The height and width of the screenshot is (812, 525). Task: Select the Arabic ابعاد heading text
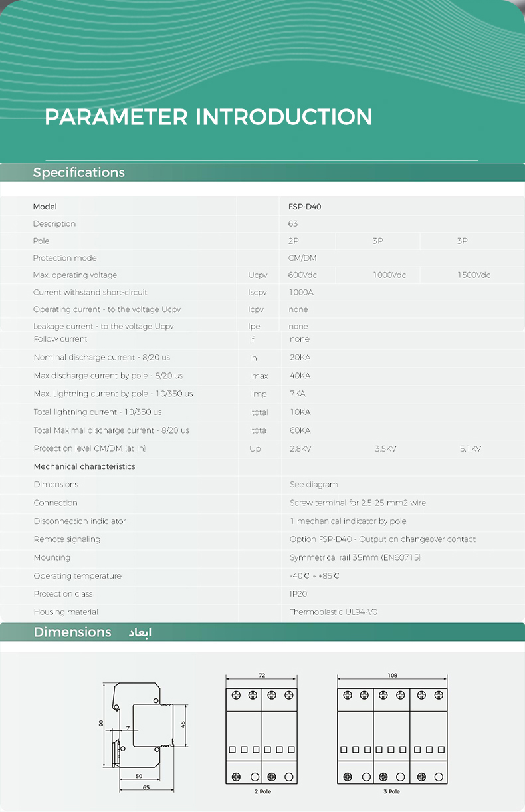[x=140, y=633]
